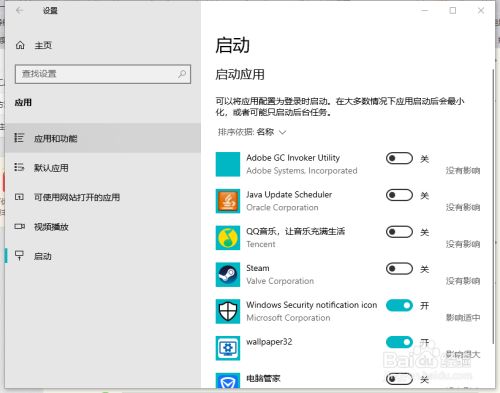
Task: Select 默认应用 in the sidebar
Action: click(103, 167)
